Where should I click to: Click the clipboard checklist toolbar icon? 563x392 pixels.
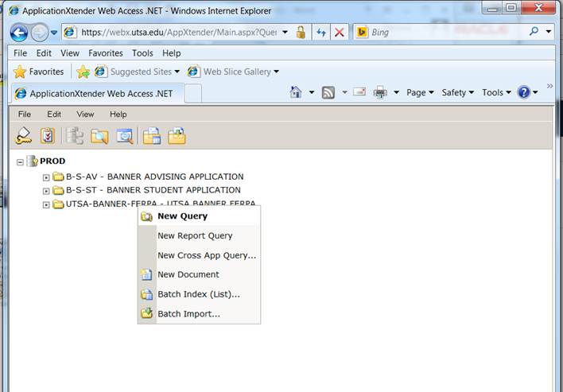tap(48, 136)
